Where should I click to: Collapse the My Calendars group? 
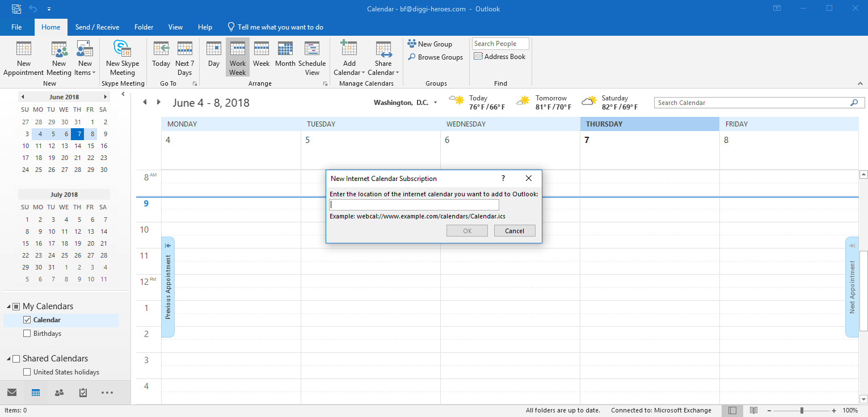coord(9,306)
